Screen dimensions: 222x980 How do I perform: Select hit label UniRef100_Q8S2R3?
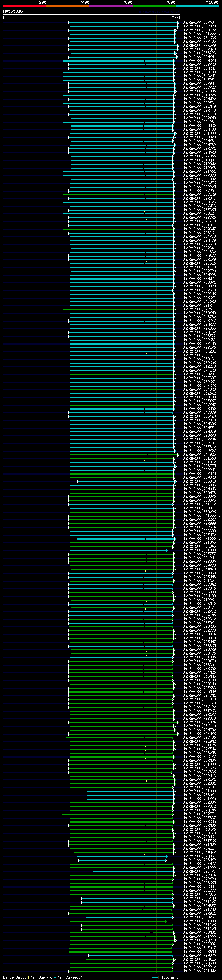[199, 53]
